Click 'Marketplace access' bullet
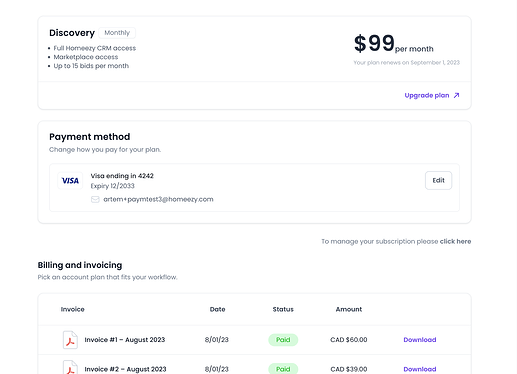The width and height of the screenshot is (517, 374). coord(86,57)
